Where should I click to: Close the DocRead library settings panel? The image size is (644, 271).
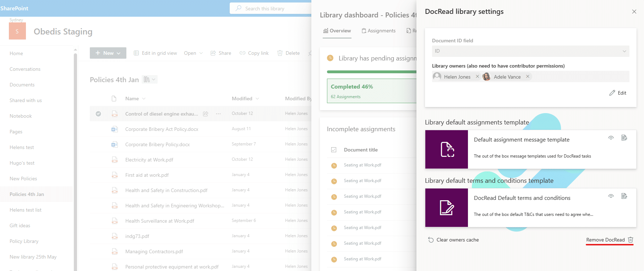[x=634, y=12]
